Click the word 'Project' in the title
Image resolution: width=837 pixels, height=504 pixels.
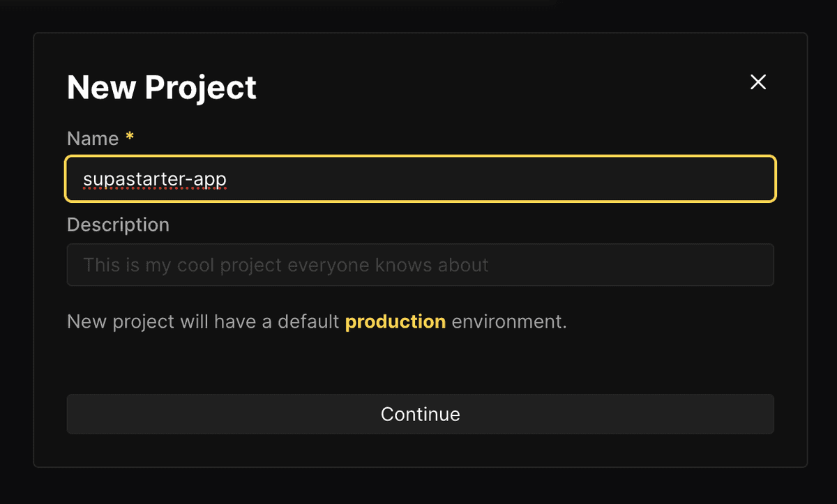coord(200,88)
